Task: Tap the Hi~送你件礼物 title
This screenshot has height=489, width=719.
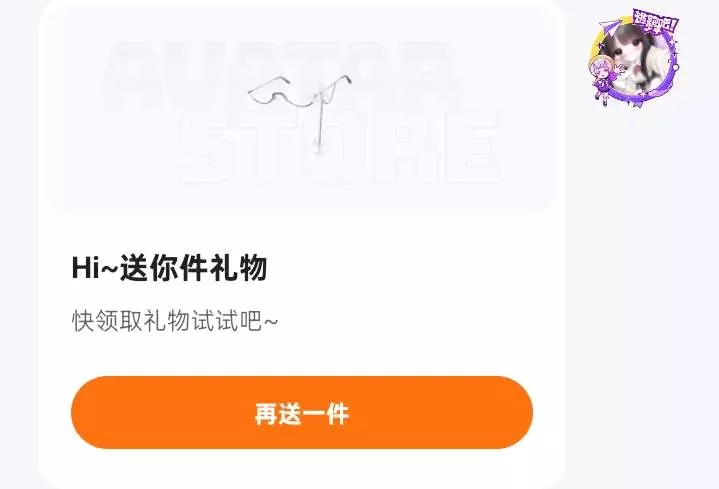Action: (x=169, y=268)
